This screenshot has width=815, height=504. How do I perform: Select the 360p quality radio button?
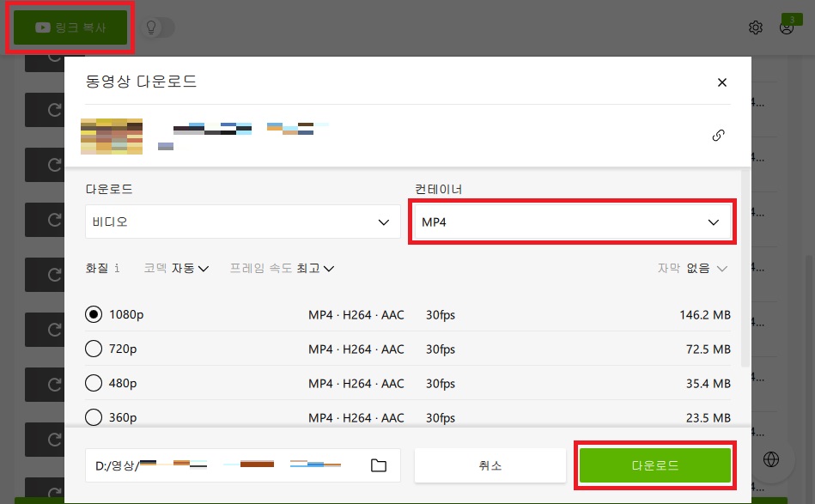(94, 417)
